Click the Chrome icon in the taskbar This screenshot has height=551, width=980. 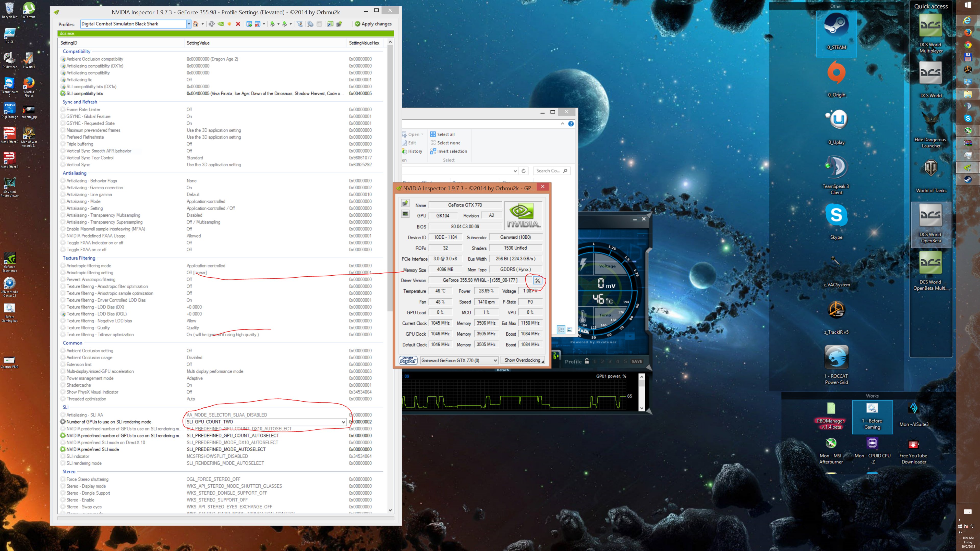coord(968,45)
